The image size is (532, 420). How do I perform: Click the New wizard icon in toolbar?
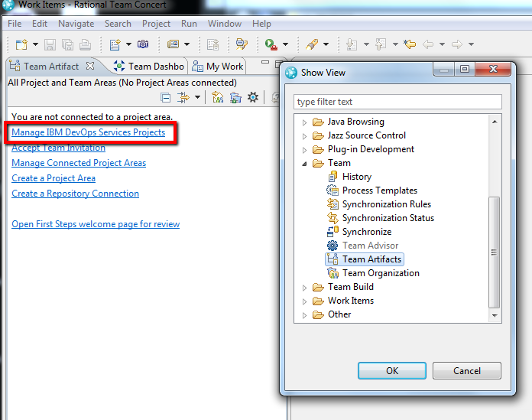click(x=21, y=44)
